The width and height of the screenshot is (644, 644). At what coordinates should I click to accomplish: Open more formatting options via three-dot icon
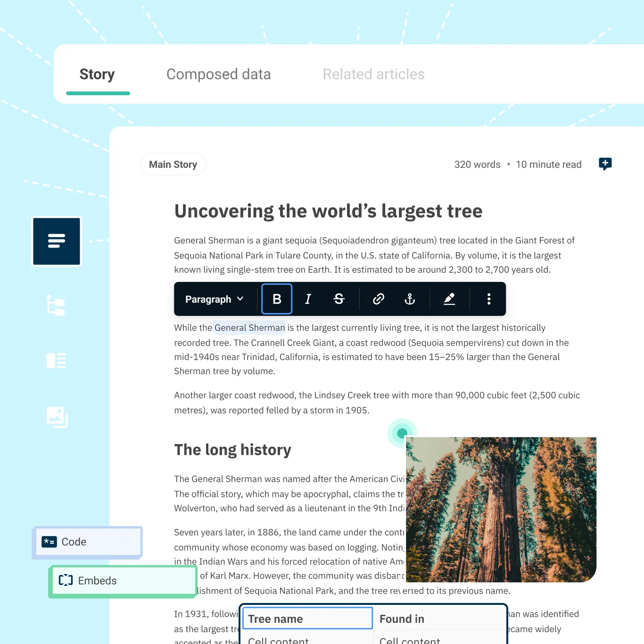(x=489, y=298)
